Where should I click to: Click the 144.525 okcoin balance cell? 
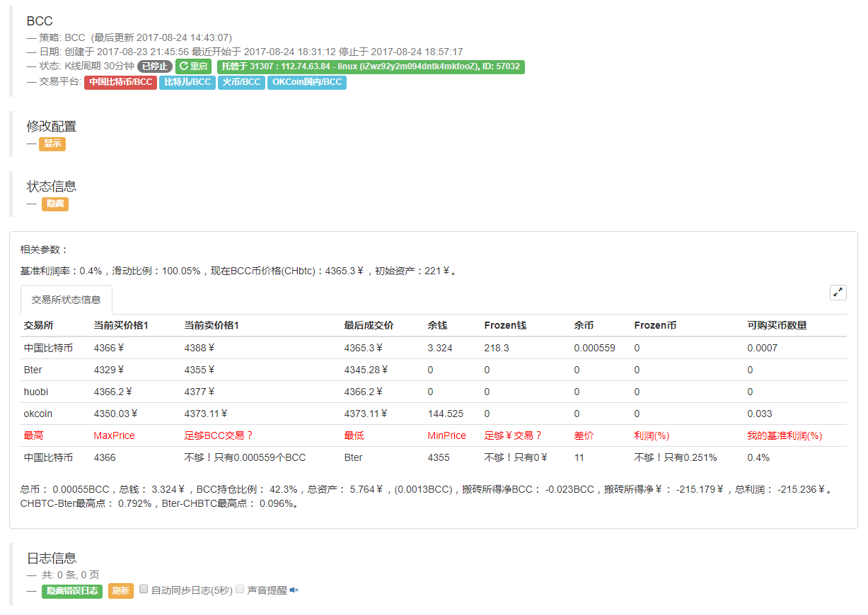(445, 414)
